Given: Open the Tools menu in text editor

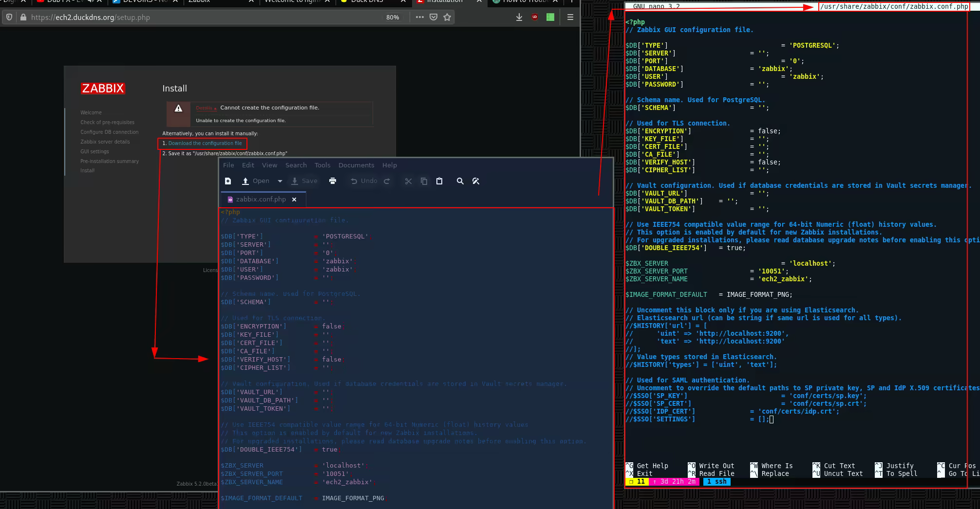Looking at the screenshot, I should [x=322, y=165].
